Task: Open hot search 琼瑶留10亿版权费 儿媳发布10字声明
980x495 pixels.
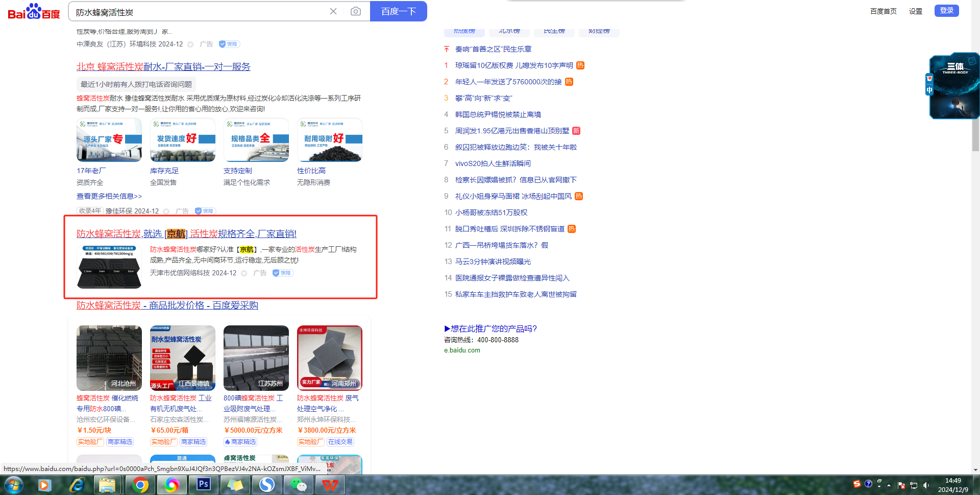Action: tap(514, 65)
